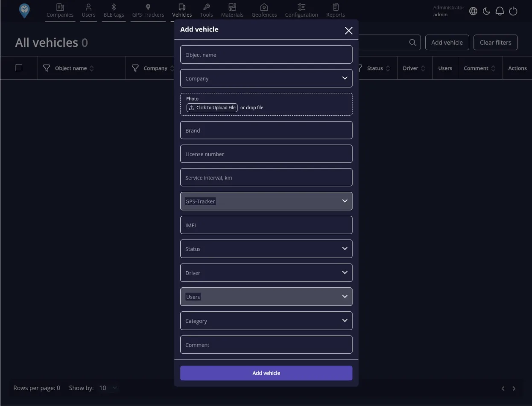The image size is (532, 406).
Task: Go to the previous page arrow
Action: 503,389
